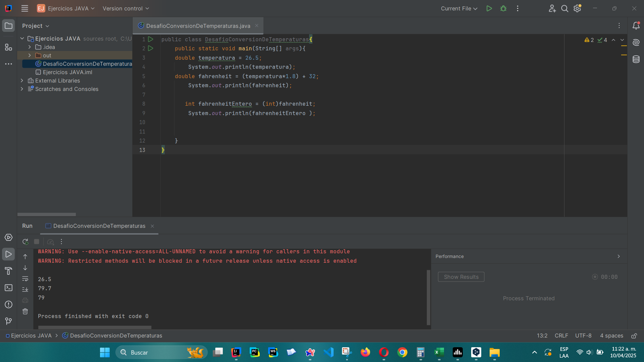The height and width of the screenshot is (362, 644).
Task: Open go-to-line position 13:2
Action: coord(542,335)
